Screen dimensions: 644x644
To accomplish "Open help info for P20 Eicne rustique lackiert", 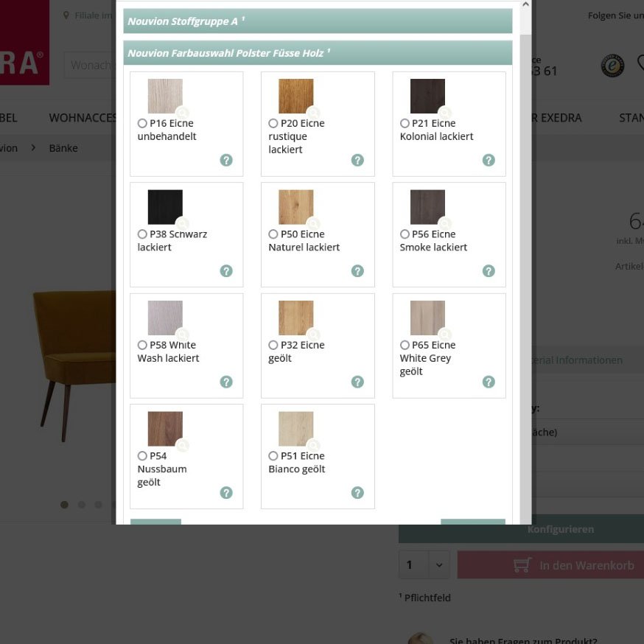I will coord(357,160).
